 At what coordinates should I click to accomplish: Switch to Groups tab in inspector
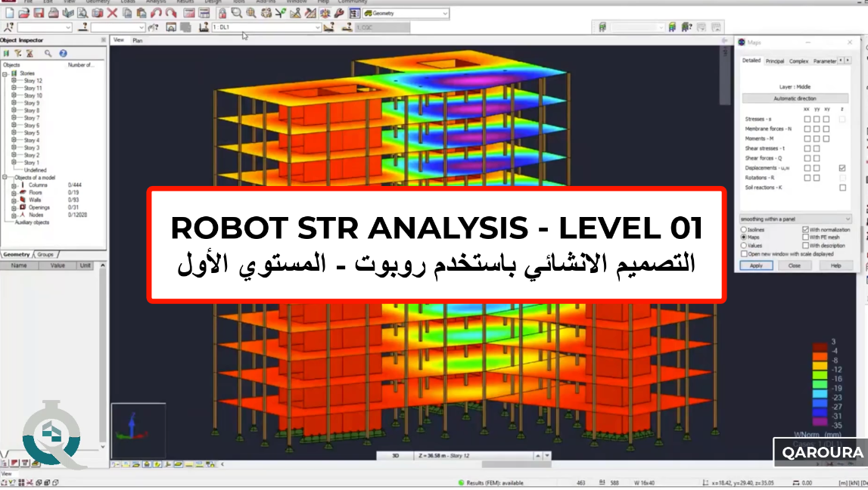tap(46, 254)
